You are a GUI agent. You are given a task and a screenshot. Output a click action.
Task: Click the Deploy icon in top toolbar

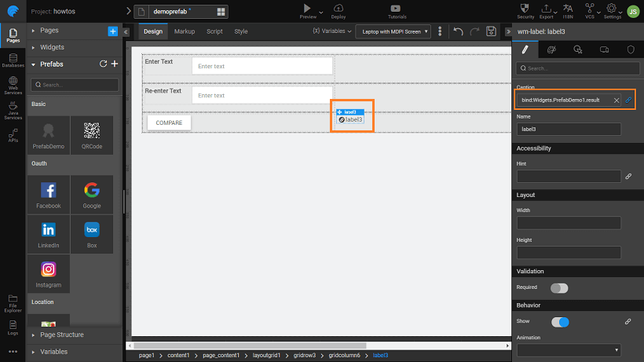338,9
